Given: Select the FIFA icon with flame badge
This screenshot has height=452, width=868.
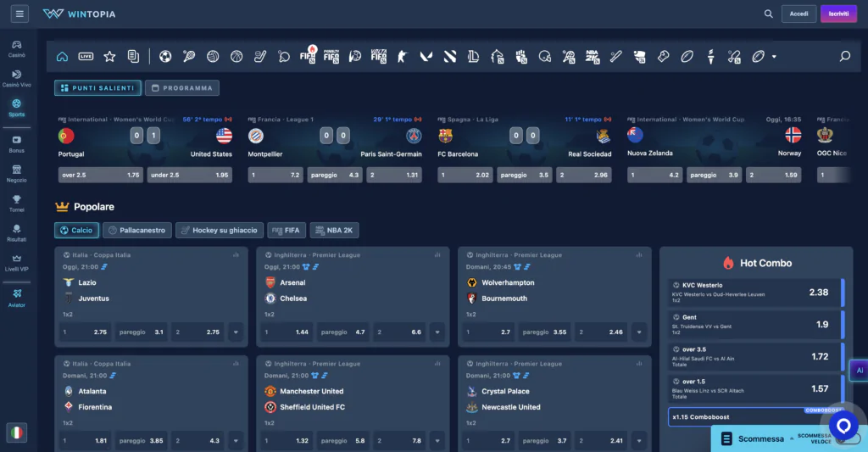Looking at the screenshot, I should (x=308, y=55).
